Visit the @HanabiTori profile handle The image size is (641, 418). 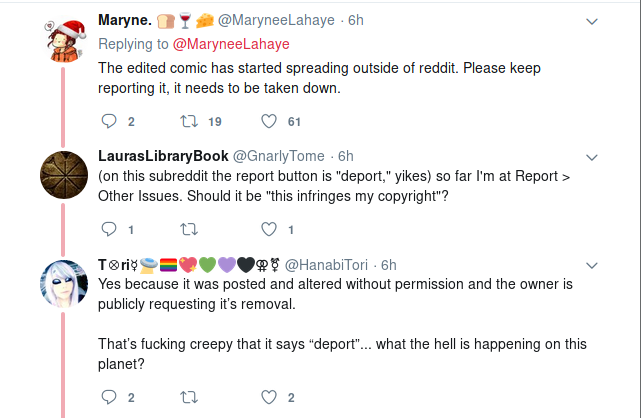pyautogui.click(x=326, y=265)
